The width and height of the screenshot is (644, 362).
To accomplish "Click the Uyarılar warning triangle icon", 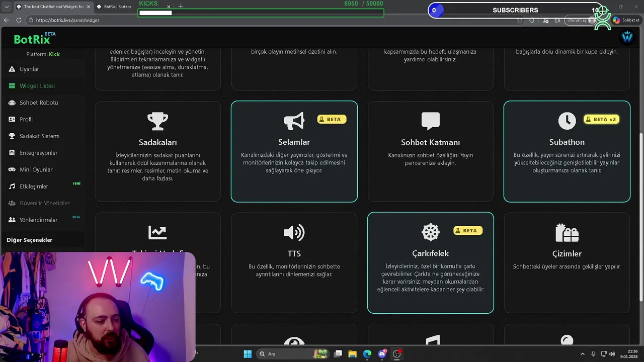I will (12, 69).
